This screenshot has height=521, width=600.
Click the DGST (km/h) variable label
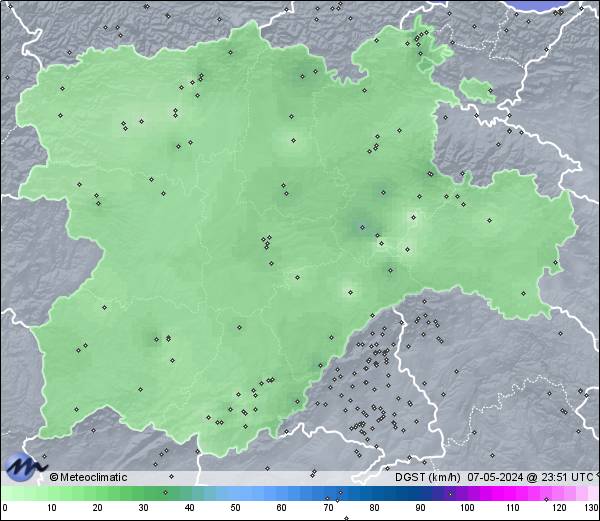click(x=427, y=477)
